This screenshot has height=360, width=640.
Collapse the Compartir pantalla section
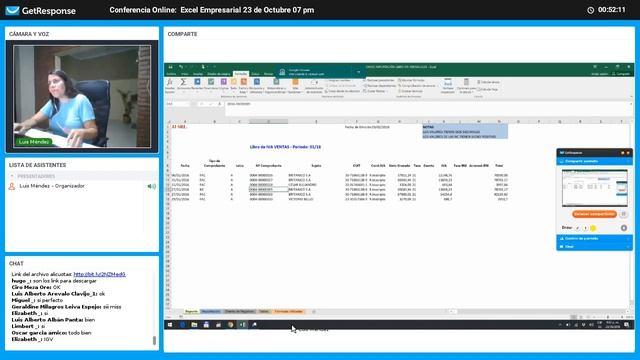594,161
